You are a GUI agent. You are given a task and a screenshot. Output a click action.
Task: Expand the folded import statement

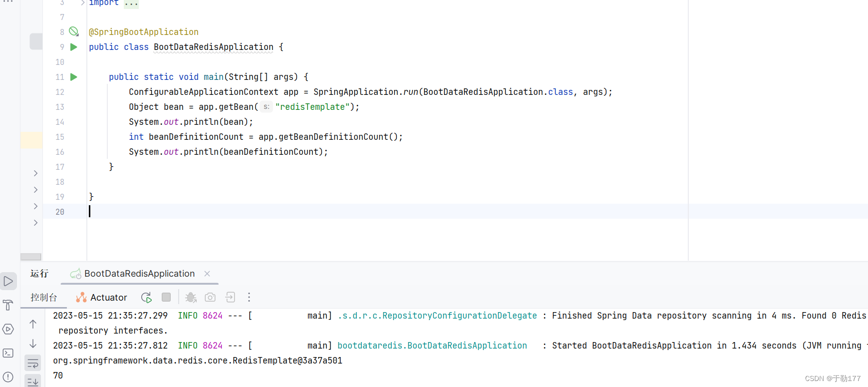(x=82, y=3)
